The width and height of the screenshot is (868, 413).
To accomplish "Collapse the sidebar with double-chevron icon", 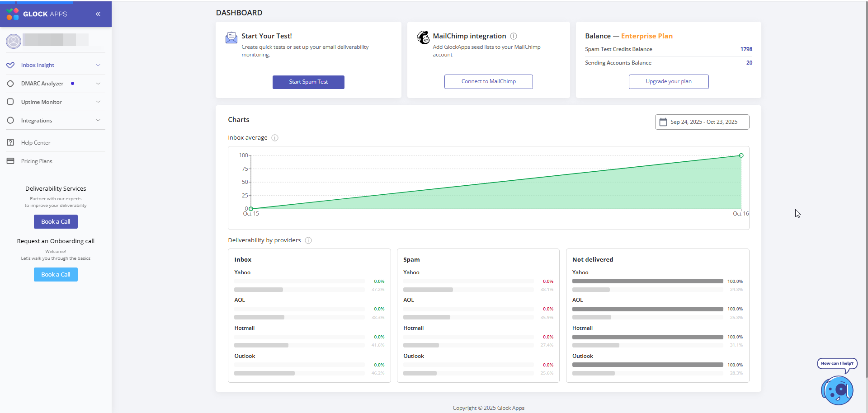I will point(98,14).
